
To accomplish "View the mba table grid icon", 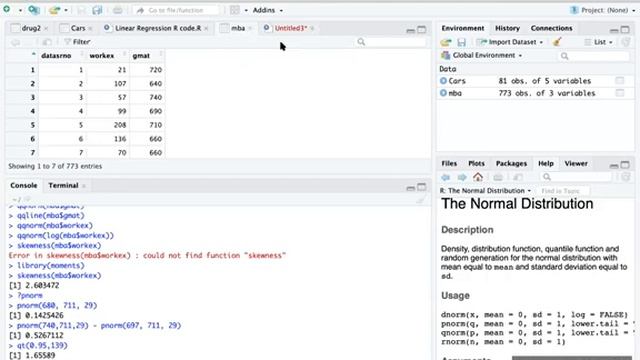I will (x=620, y=93).
